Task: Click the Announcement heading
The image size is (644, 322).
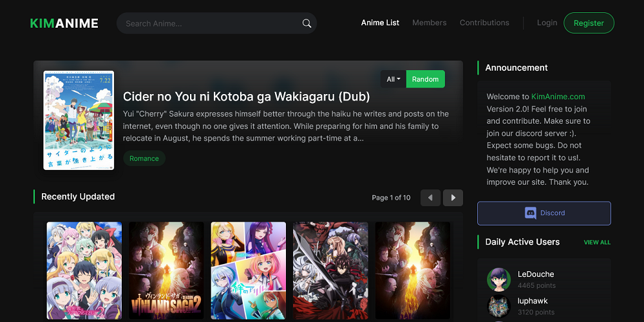Action: click(x=516, y=68)
